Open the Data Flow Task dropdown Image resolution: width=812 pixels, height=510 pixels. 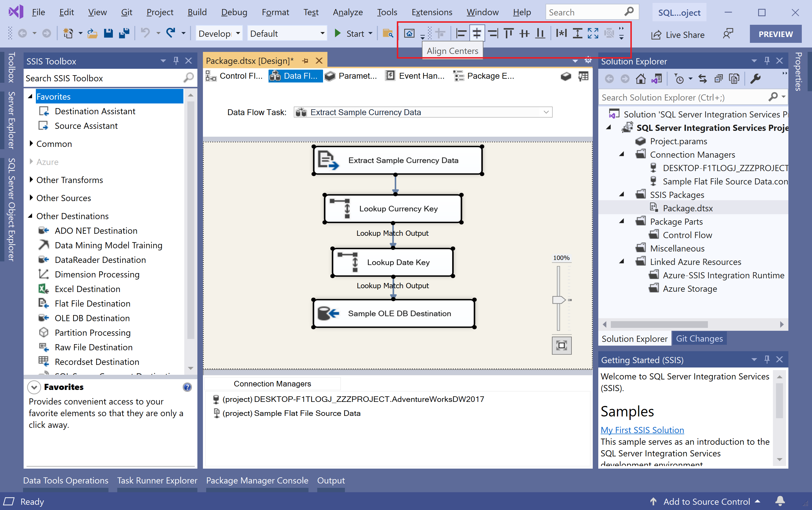click(x=546, y=112)
